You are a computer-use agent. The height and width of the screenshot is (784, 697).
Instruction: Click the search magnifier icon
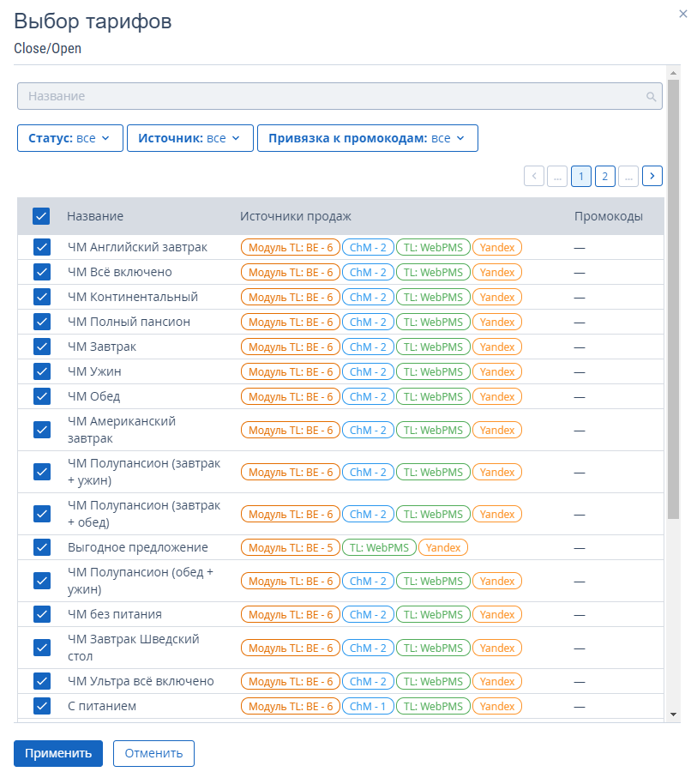point(652,97)
